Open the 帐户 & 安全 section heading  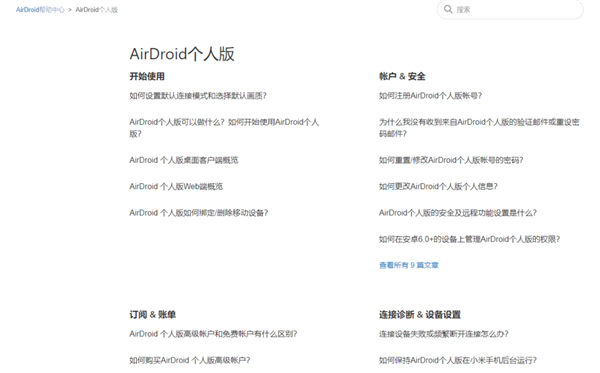click(x=402, y=76)
